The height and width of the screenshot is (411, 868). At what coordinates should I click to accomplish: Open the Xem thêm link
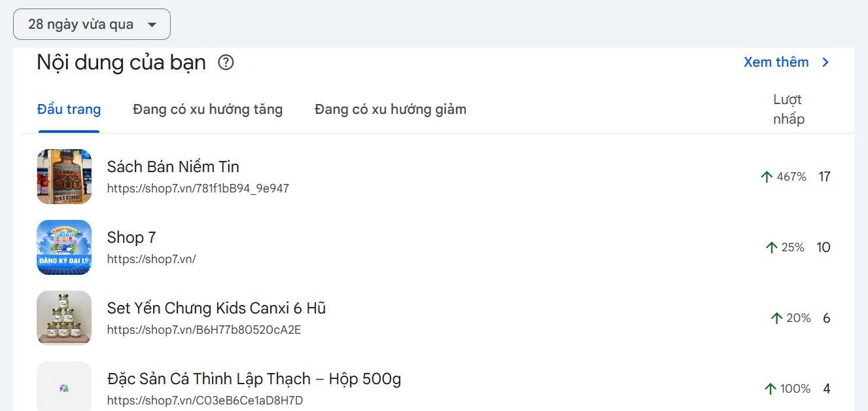point(776,62)
